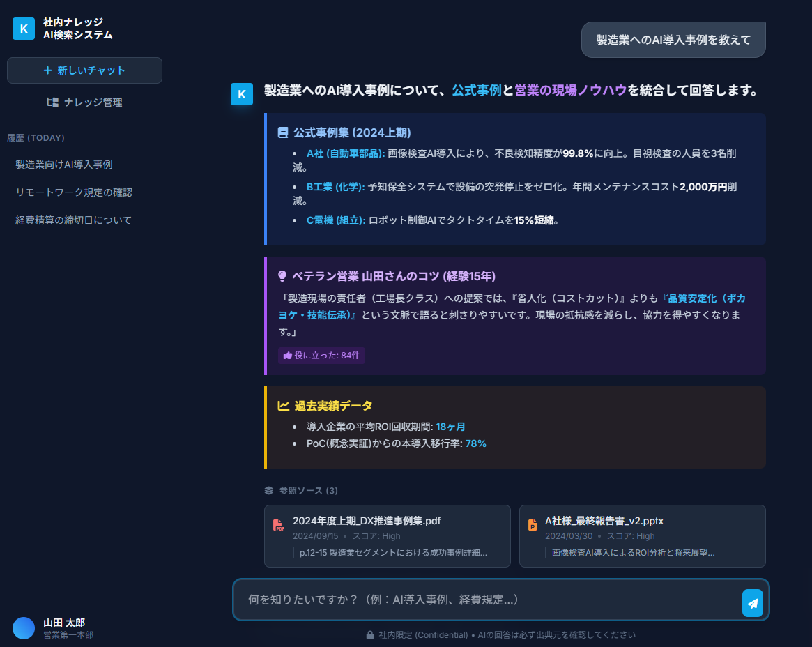812x647 pixels.
Task: Open source card A社様_最終報告書_v2.pptx
Action: tap(642, 536)
